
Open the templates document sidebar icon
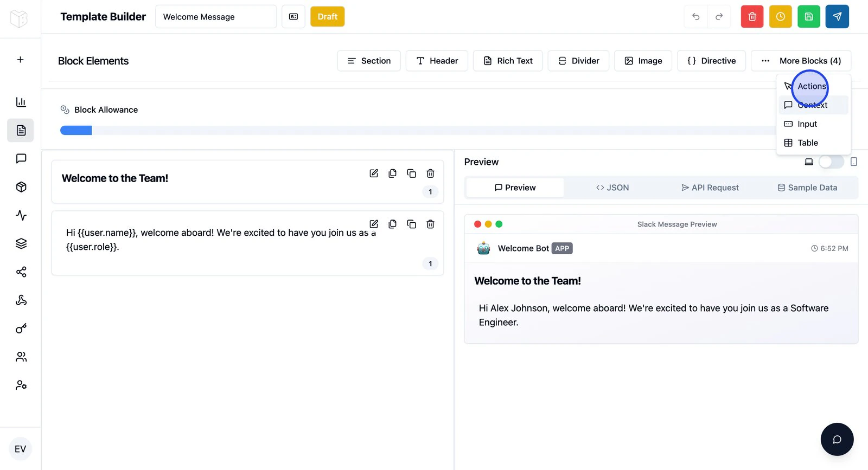point(21,130)
